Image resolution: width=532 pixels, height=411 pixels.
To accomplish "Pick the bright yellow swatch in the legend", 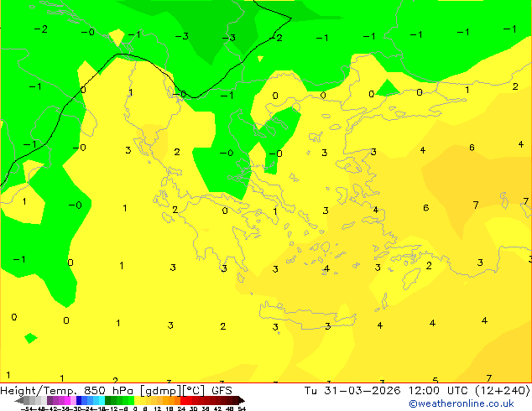I will click(x=137, y=400).
